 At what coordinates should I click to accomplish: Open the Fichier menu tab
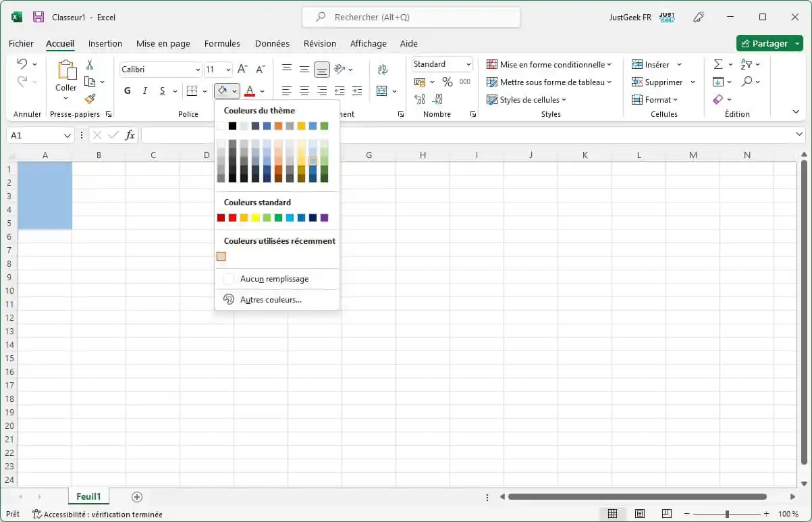(x=21, y=43)
